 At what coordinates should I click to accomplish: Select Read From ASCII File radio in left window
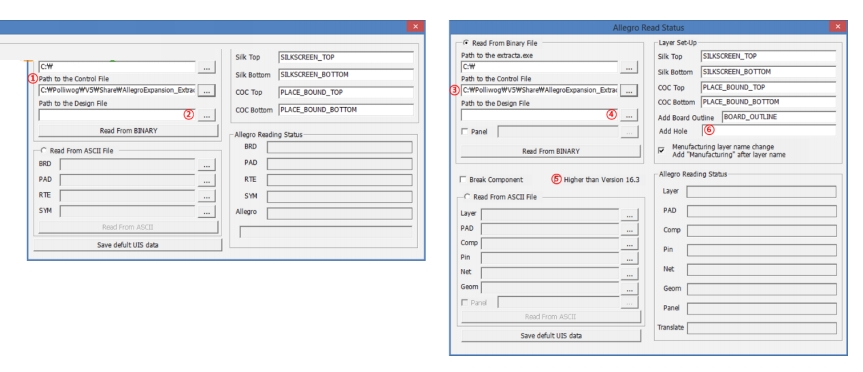coord(43,150)
